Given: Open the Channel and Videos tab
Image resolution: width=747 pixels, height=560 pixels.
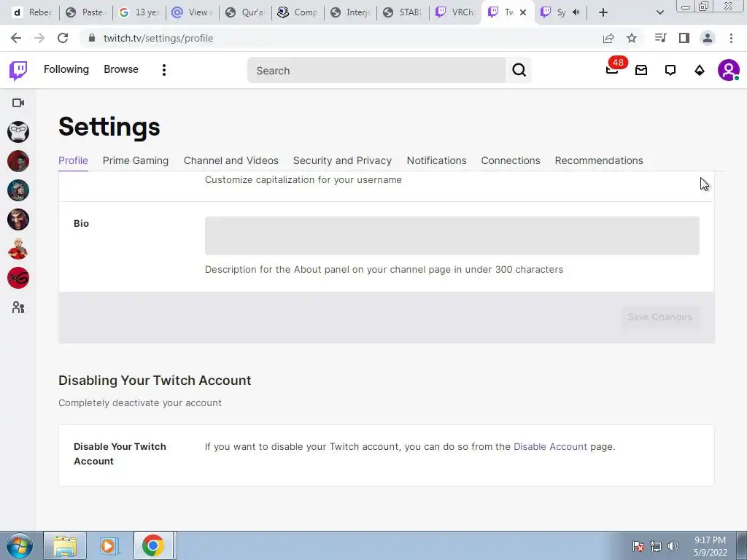Looking at the screenshot, I should point(231,160).
